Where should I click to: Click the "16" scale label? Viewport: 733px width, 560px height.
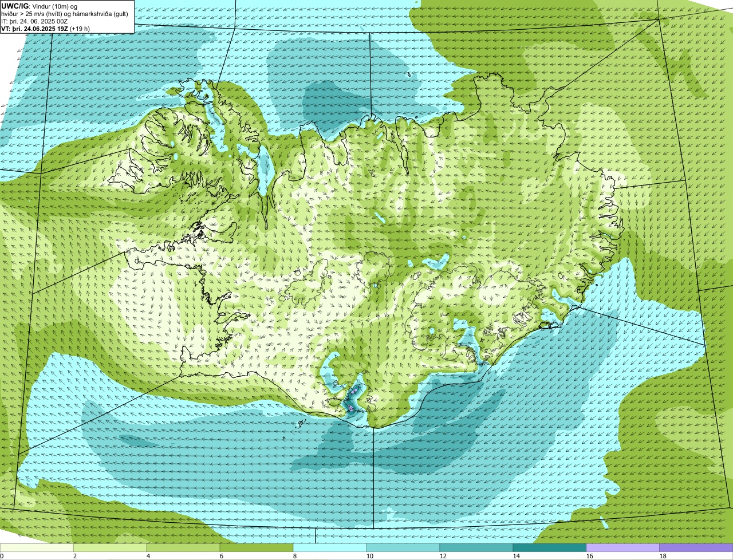(x=590, y=556)
